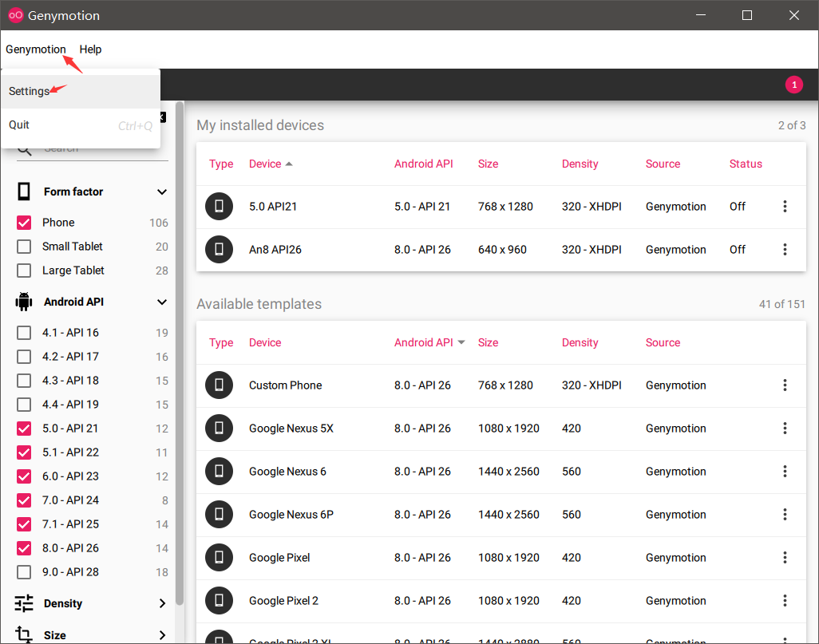819x644 pixels.
Task: Click the Off status of 5.0 API21
Action: pos(738,207)
